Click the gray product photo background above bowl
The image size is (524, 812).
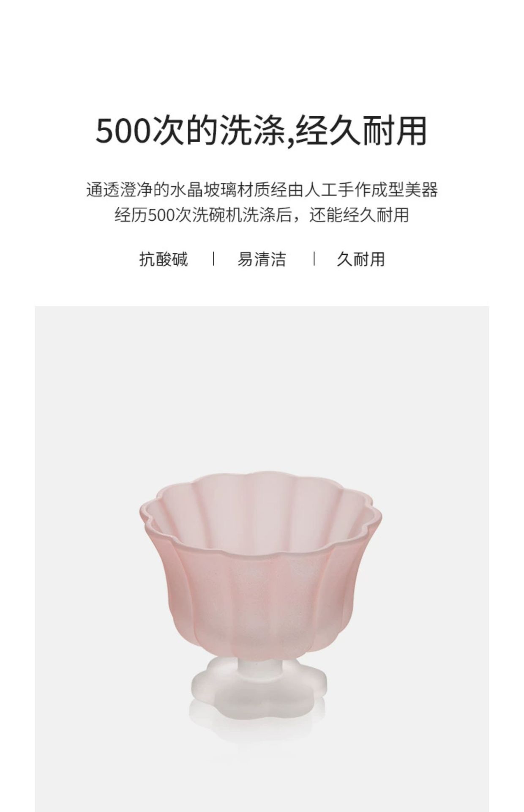tap(262, 381)
